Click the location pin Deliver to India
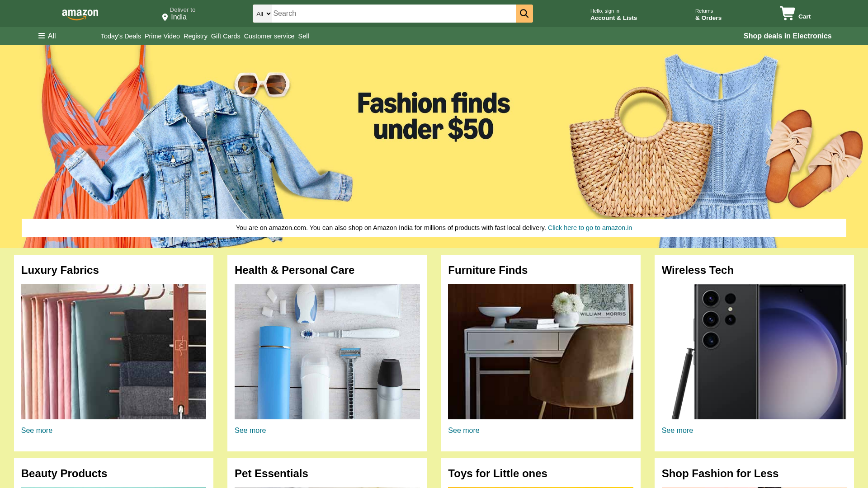Image resolution: width=868 pixels, height=488 pixels. 179,14
